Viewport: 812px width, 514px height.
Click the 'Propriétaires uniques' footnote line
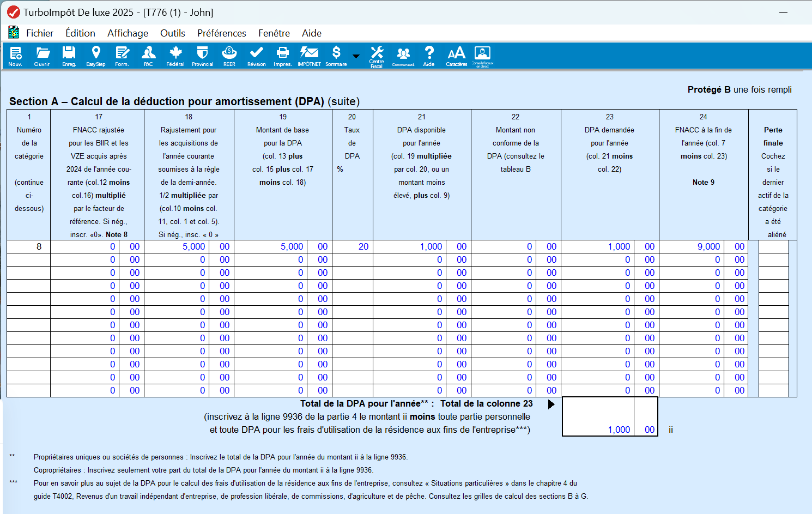click(x=221, y=457)
